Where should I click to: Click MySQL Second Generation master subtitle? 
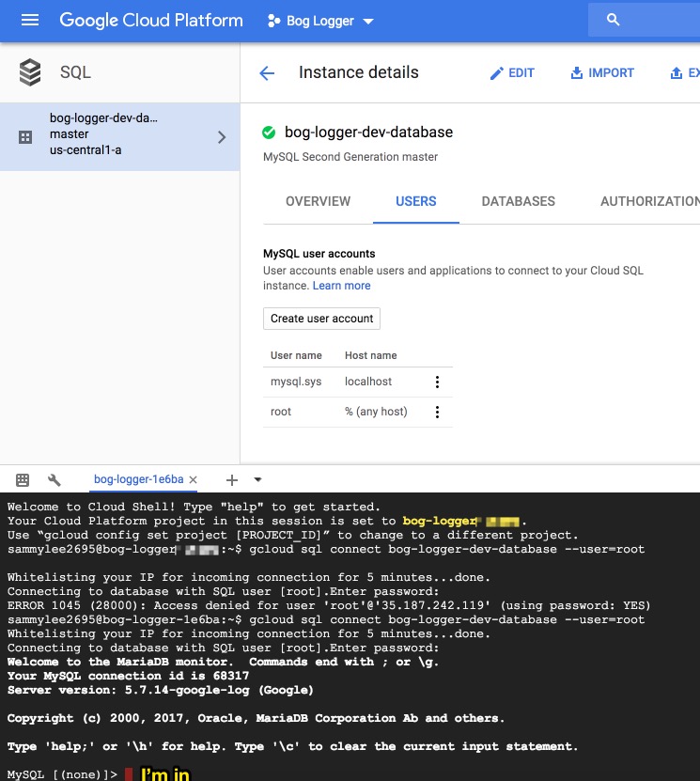point(350,157)
